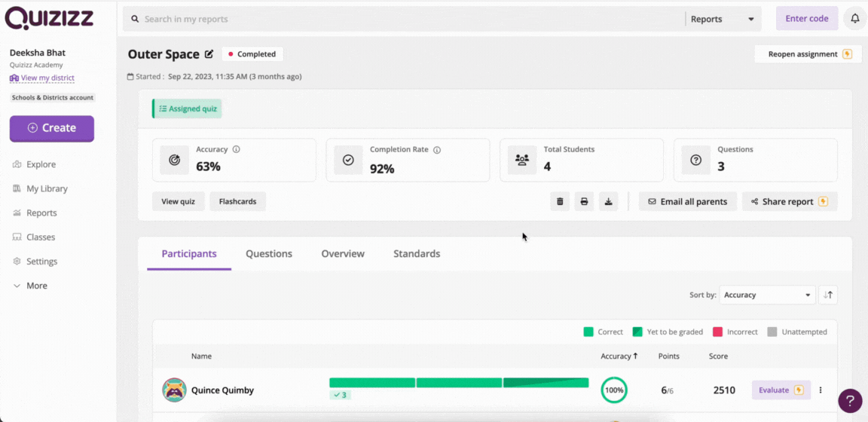Open My Library in the sidebar
The image size is (868, 422).
tap(40, 189)
